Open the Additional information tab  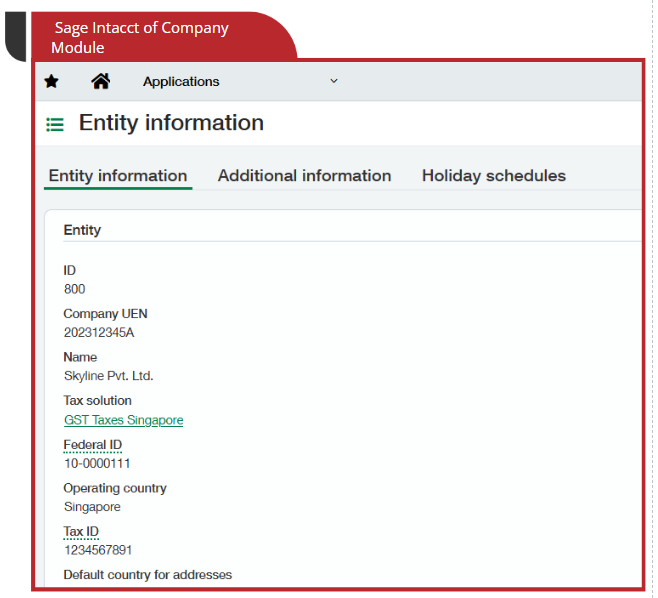[x=304, y=176]
